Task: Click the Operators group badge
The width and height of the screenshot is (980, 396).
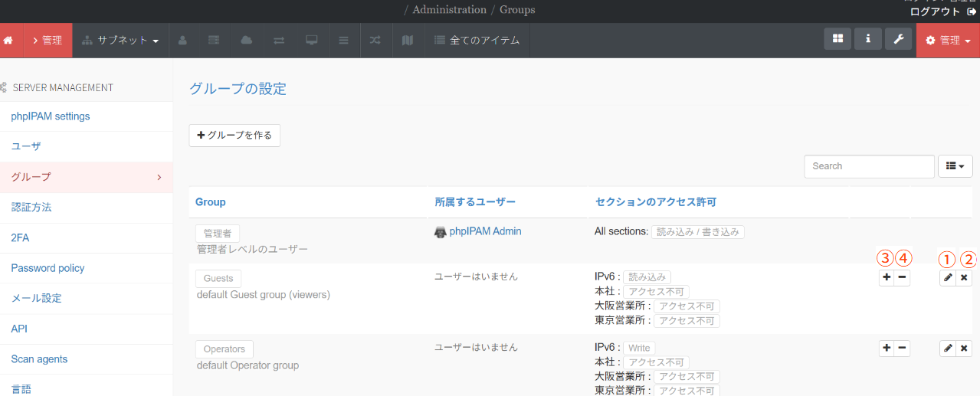Action: (x=225, y=349)
